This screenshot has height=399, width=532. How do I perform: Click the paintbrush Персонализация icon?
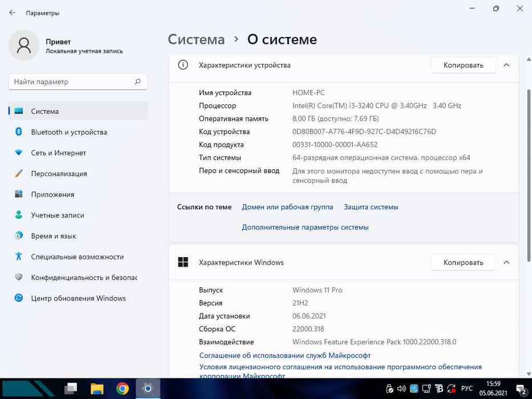tap(19, 173)
